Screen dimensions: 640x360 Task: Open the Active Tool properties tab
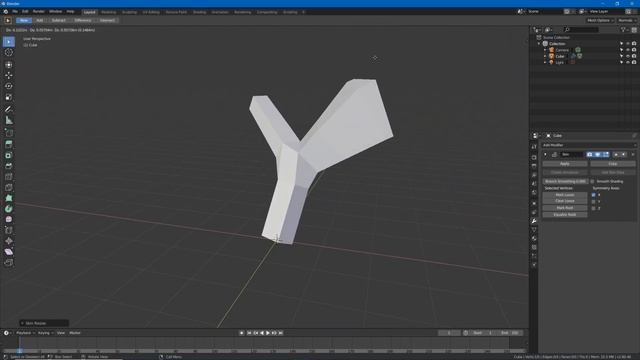coord(534,147)
